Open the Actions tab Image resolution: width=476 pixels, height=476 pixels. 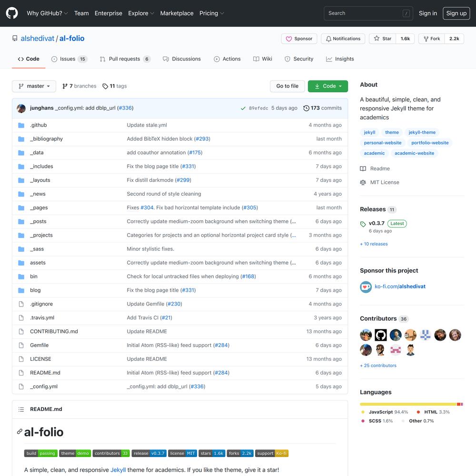(x=227, y=59)
